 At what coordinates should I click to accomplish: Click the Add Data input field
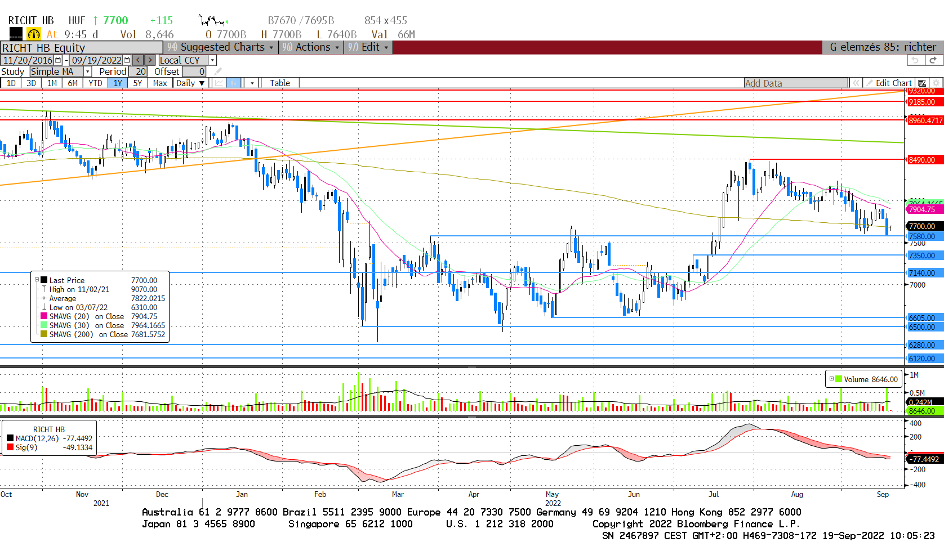[796, 83]
